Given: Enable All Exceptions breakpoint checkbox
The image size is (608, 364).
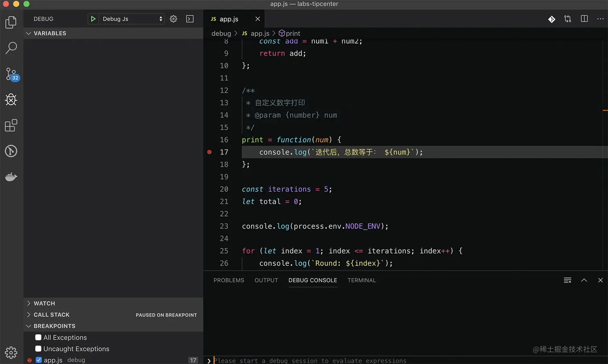Looking at the screenshot, I should pos(38,337).
